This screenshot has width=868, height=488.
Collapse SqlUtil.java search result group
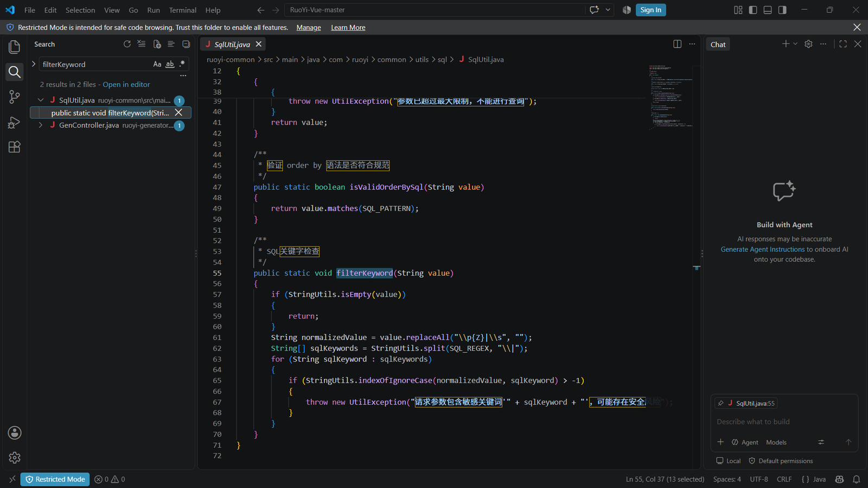[x=41, y=100]
